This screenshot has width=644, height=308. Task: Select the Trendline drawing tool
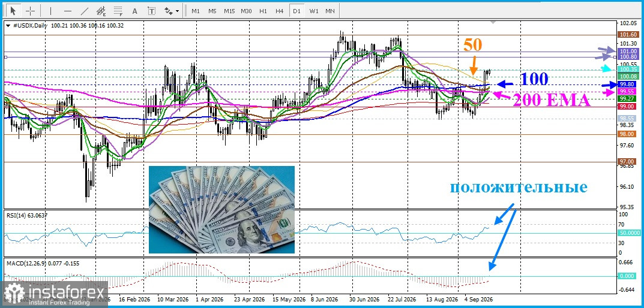pyautogui.click(x=85, y=11)
